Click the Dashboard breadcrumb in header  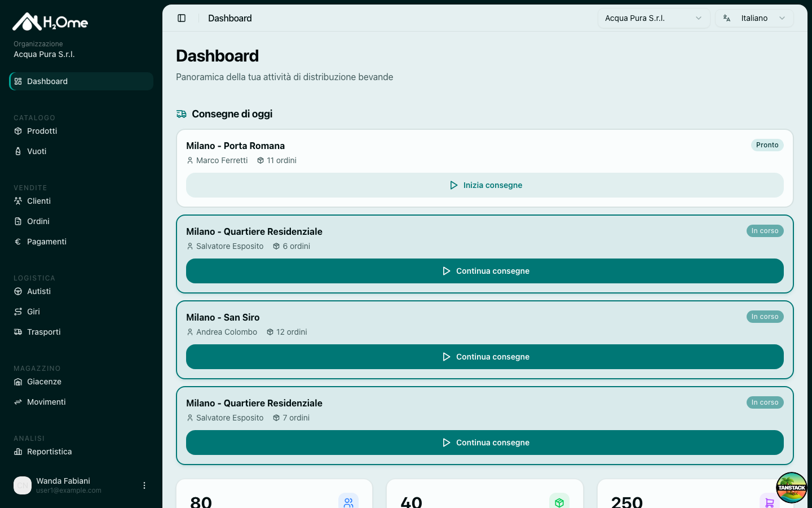tap(230, 18)
